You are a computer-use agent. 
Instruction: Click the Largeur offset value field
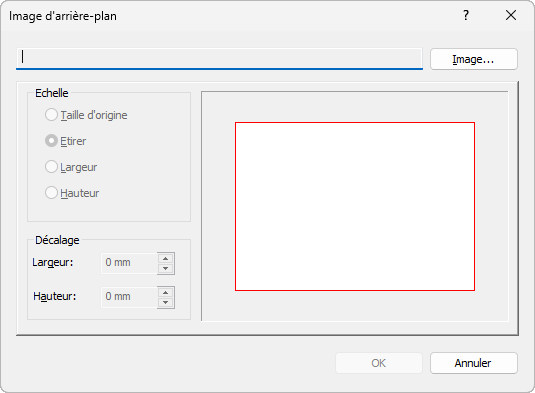coord(129,263)
